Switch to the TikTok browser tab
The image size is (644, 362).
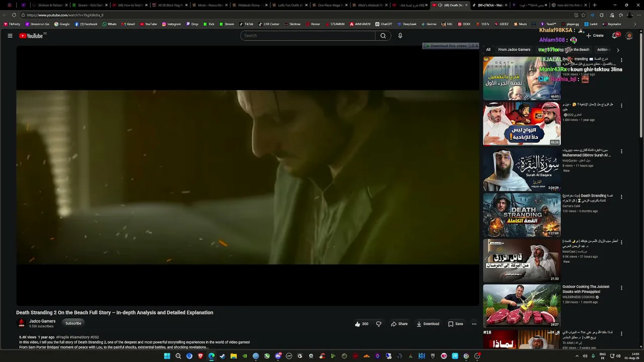point(489,5)
